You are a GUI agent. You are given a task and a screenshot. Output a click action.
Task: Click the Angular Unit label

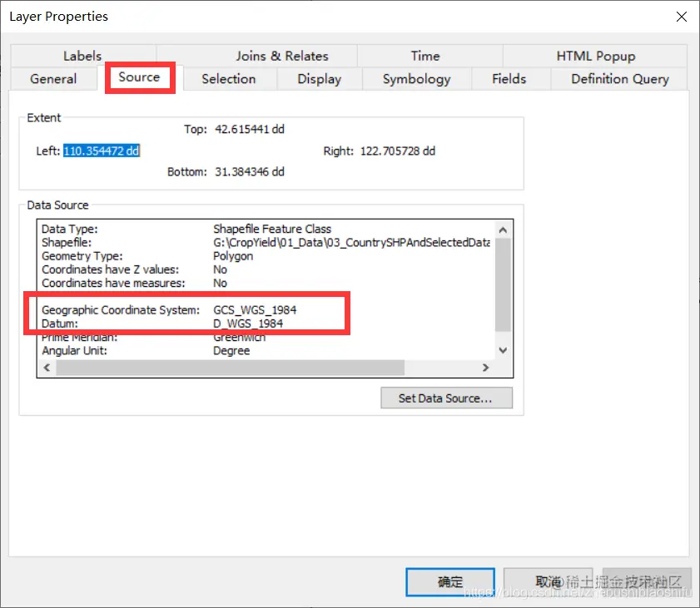(75, 351)
